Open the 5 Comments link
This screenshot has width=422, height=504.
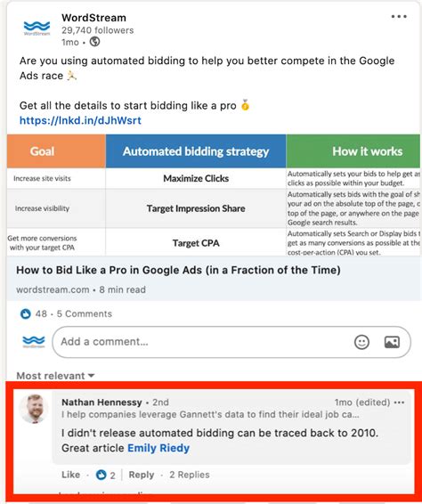[85, 313]
